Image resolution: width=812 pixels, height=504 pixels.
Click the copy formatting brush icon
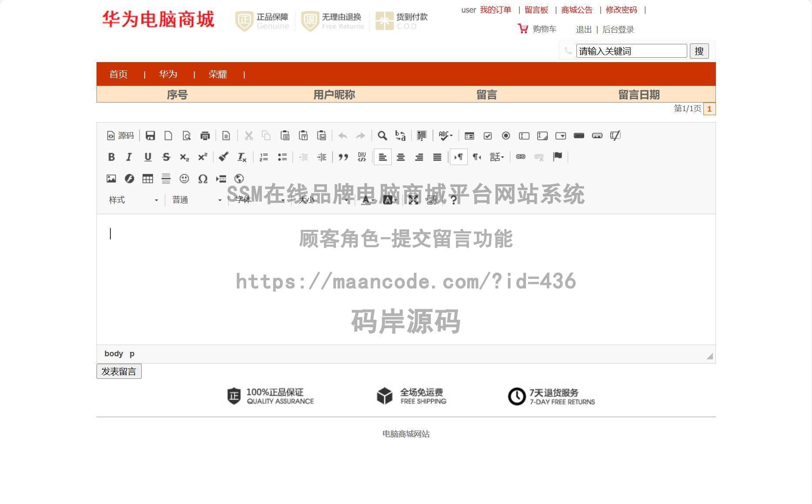[x=223, y=157]
